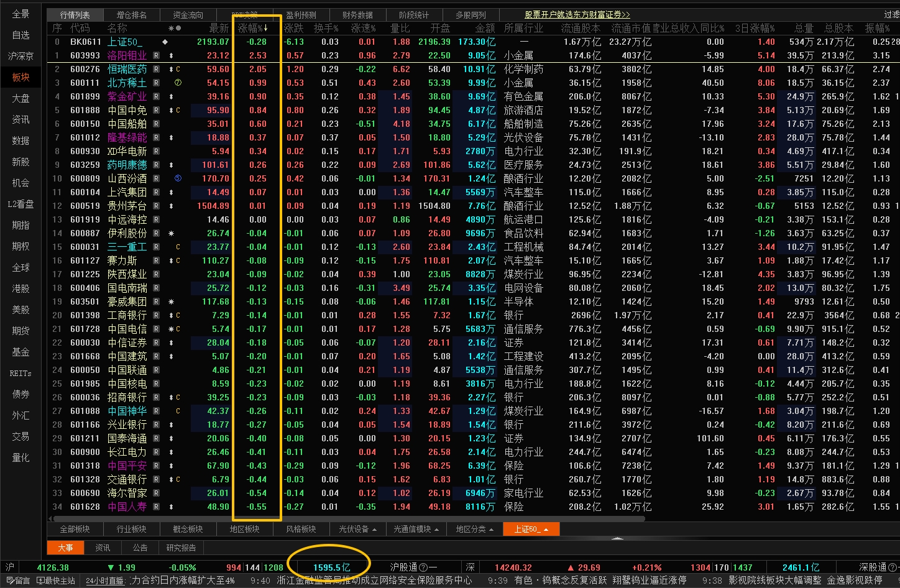Sort by 量比 column header
This screenshot has height=588, width=900.
point(400,28)
